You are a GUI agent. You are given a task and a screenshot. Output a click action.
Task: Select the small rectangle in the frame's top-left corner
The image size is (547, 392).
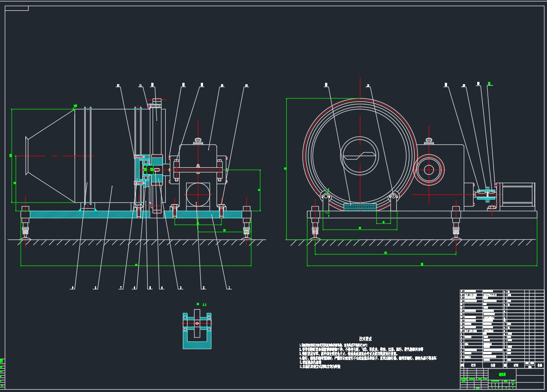pyautogui.click(x=17, y=8)
